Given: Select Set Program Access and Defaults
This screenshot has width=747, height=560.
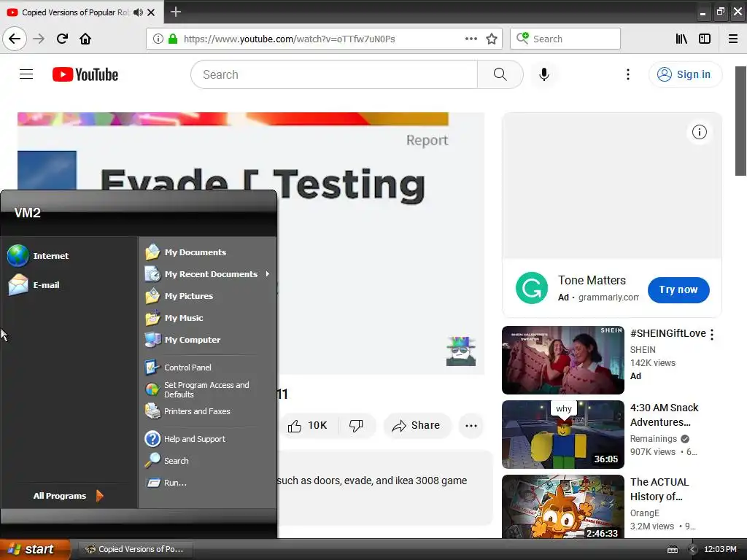Looking at the screenshot, I should [197, 389].
